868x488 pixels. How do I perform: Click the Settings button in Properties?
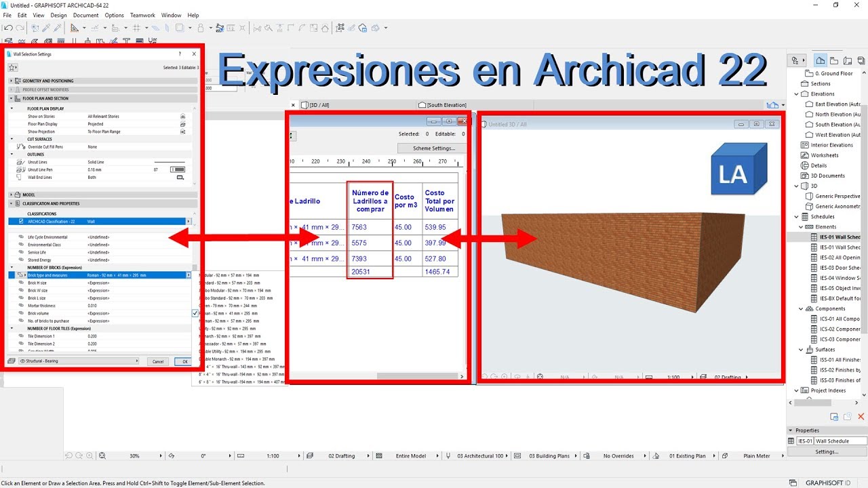(x=827, y=451)
